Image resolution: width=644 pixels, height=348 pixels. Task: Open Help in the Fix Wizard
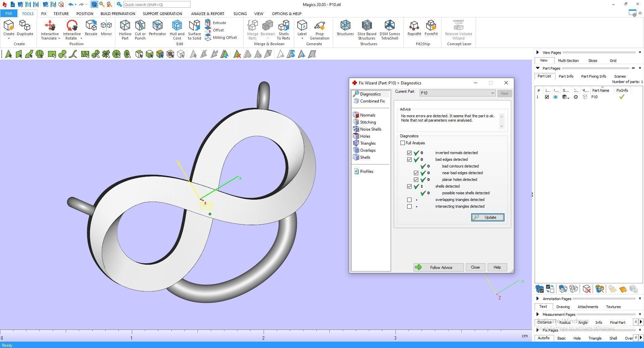pos(497,267)
